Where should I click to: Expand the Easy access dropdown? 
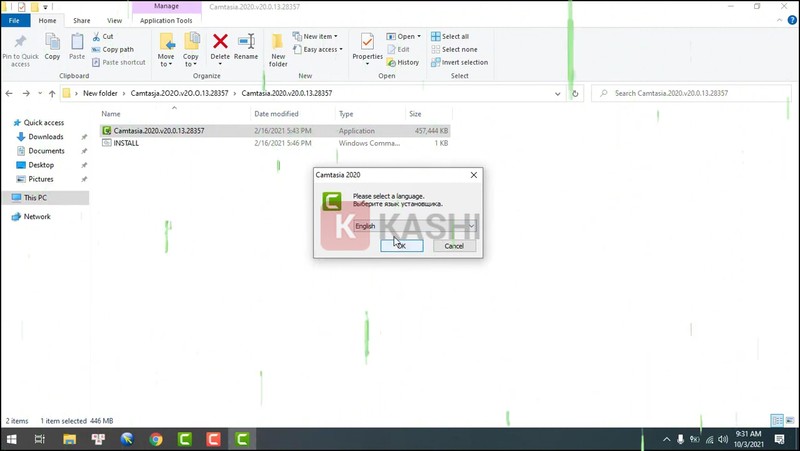pos(322,49)
